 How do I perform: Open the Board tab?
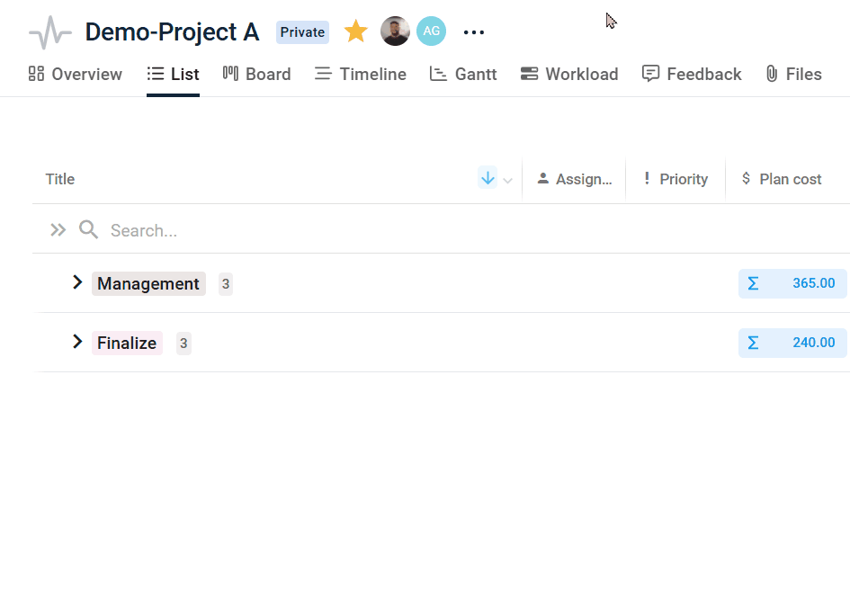pos(257,74)
